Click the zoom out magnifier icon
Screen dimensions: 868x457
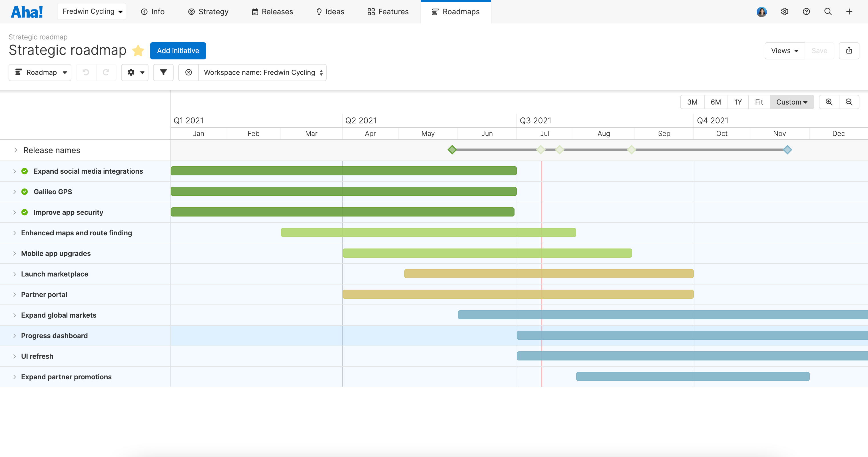[849, 102]
